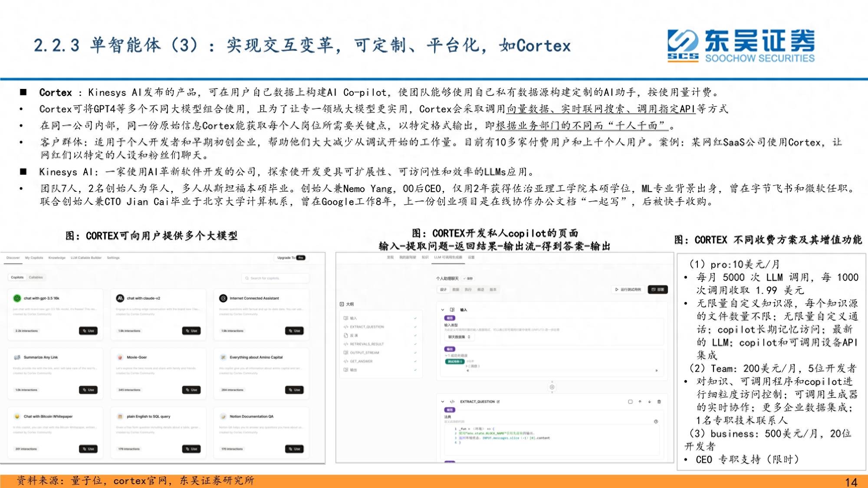Click the green test case 0 badge
Screen dimensions: 868x488
[x=455, y=361]
